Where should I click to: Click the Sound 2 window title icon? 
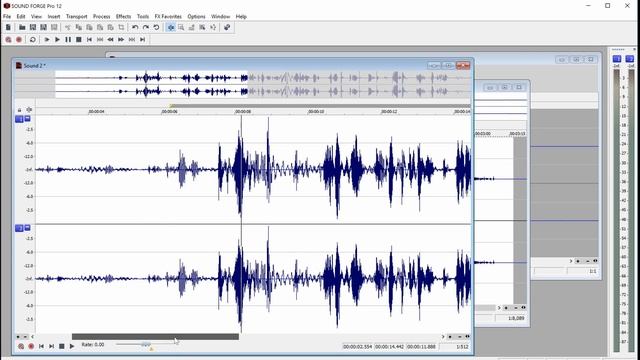point(18,65)
